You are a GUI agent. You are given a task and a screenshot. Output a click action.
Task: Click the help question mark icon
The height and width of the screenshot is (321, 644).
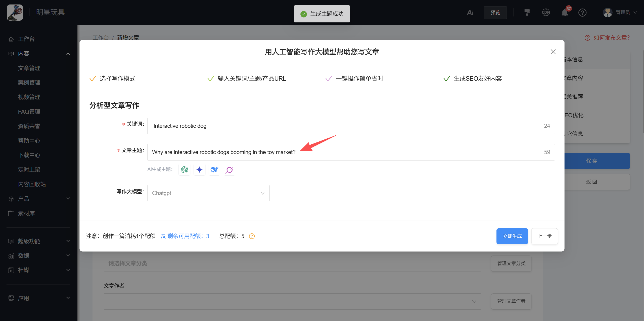coord(582,12)
